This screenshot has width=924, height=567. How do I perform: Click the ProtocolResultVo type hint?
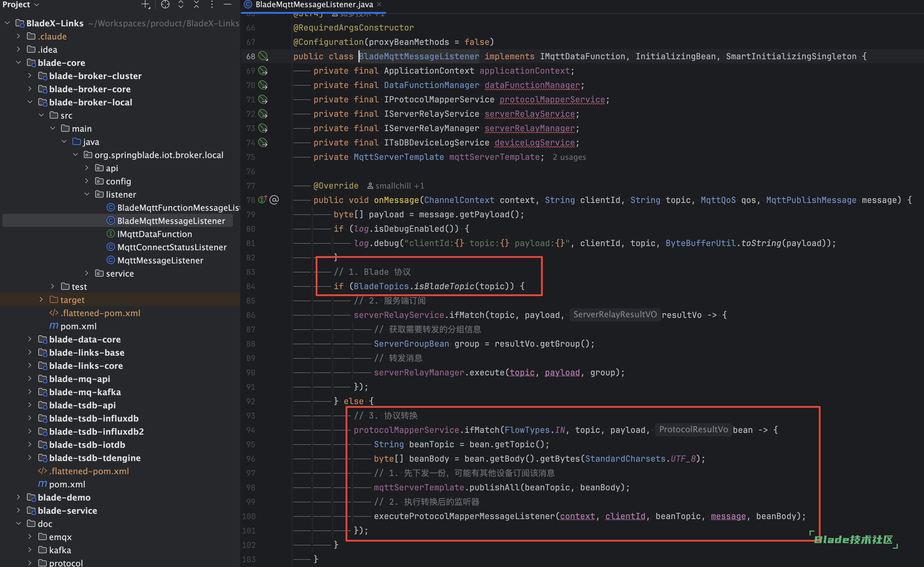(693, 429)
